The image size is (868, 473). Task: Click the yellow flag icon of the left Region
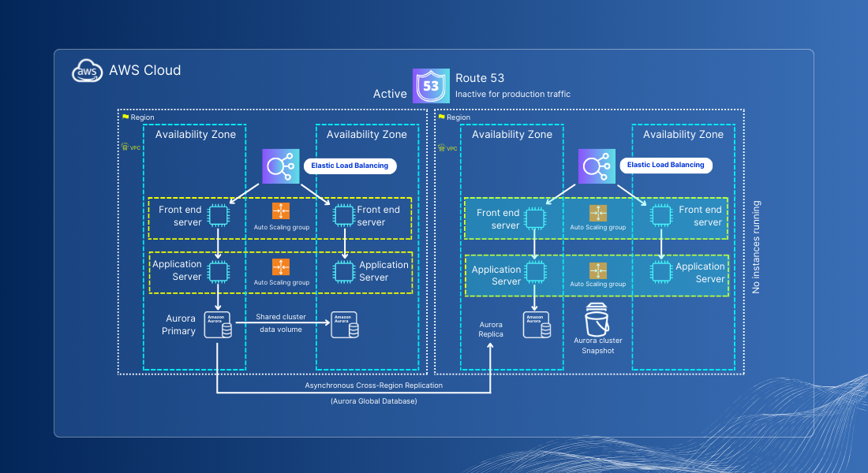[125, 117]
